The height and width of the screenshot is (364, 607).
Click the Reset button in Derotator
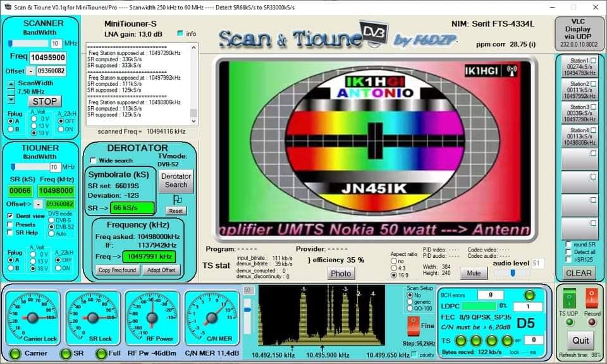point(176,211)
